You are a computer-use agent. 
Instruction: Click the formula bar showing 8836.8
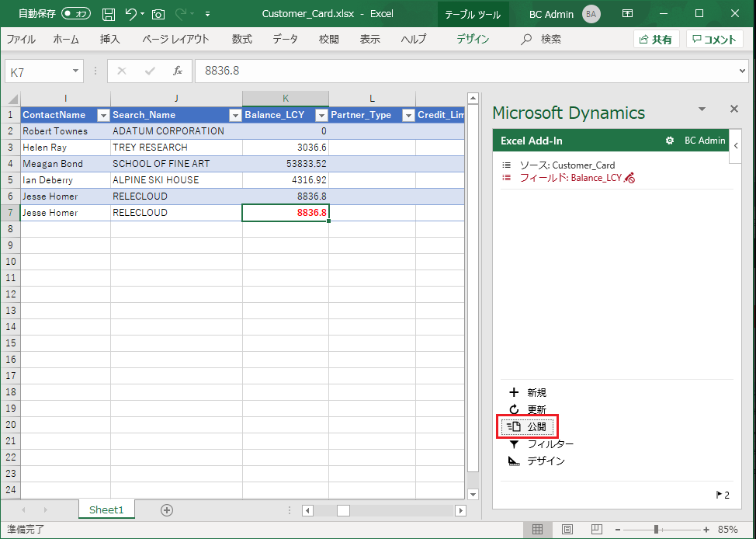(465, 71)
